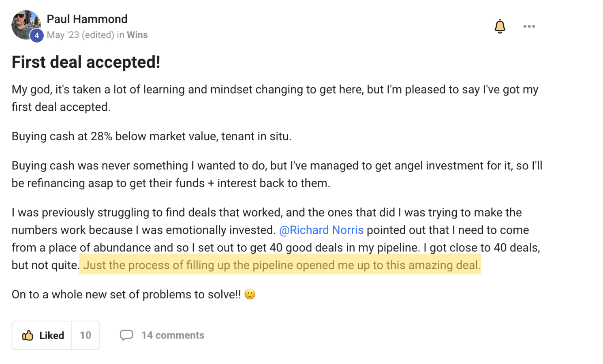Toggle the Liked label to unlike

(x=51, y=335)
